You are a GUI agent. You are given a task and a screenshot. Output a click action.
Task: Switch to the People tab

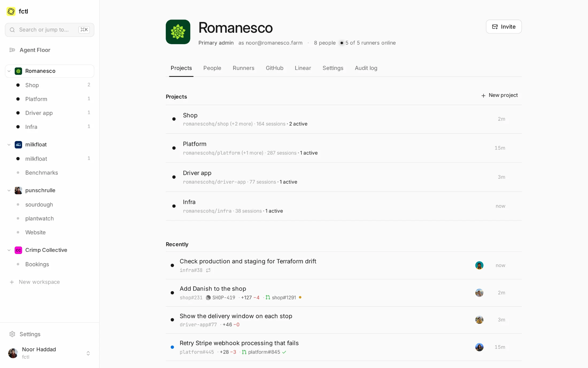(212, 68)
